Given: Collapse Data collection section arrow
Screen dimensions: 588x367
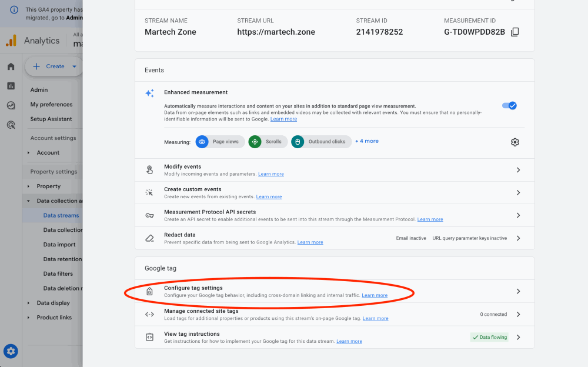Looking at the screenshot, I should point(28,201).
